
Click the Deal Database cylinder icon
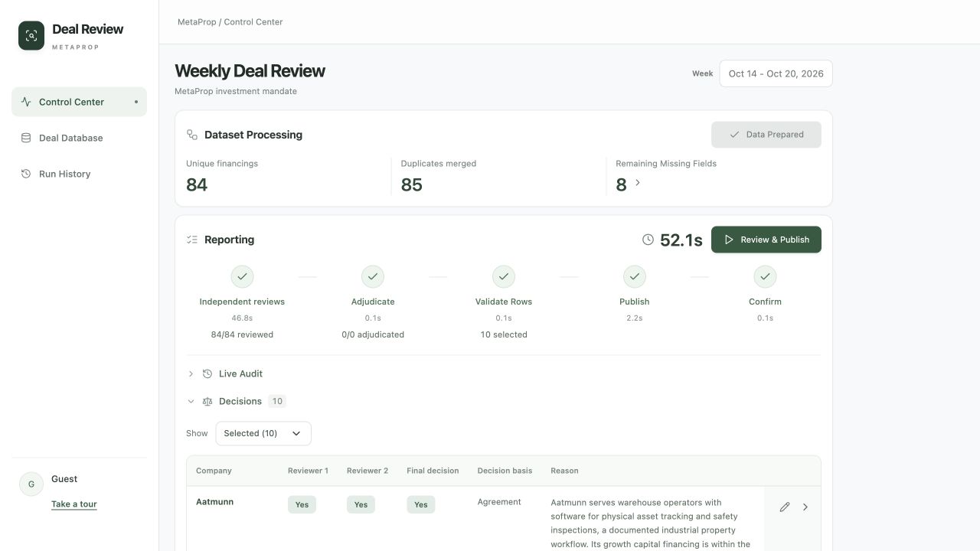(26, 138)
